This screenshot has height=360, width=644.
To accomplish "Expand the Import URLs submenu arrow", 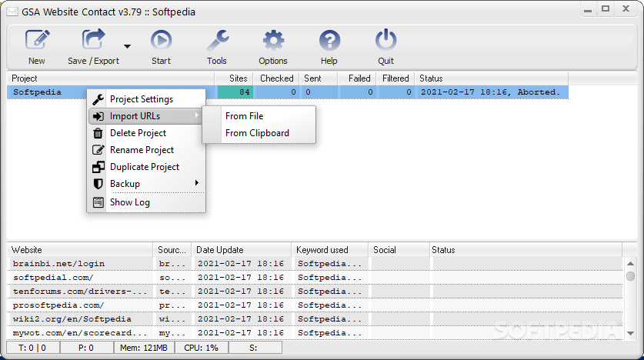I will (197, 115).
